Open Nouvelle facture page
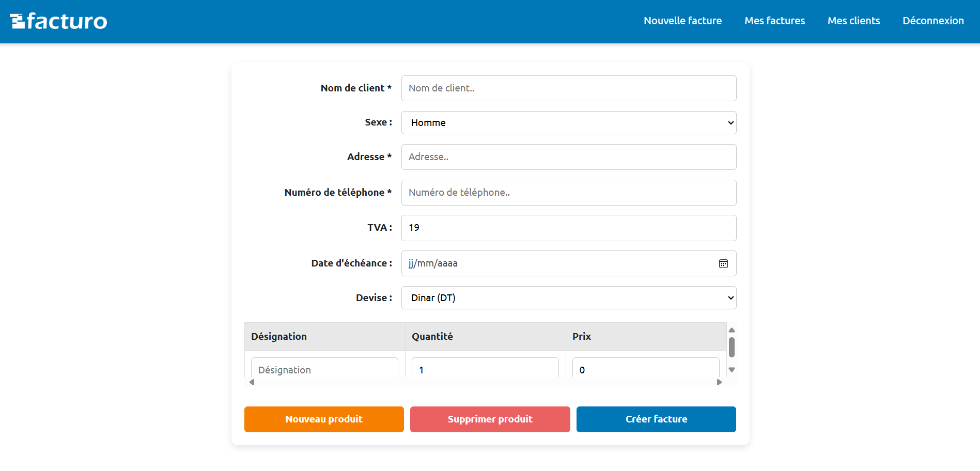This screenshot has width=980, height=471. [682, 21]
